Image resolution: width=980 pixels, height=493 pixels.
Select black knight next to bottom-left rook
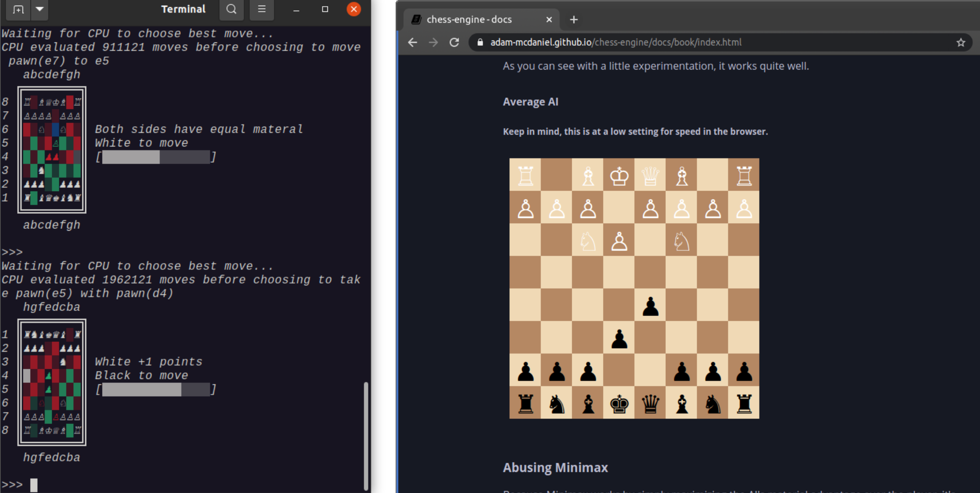(557, 404)
